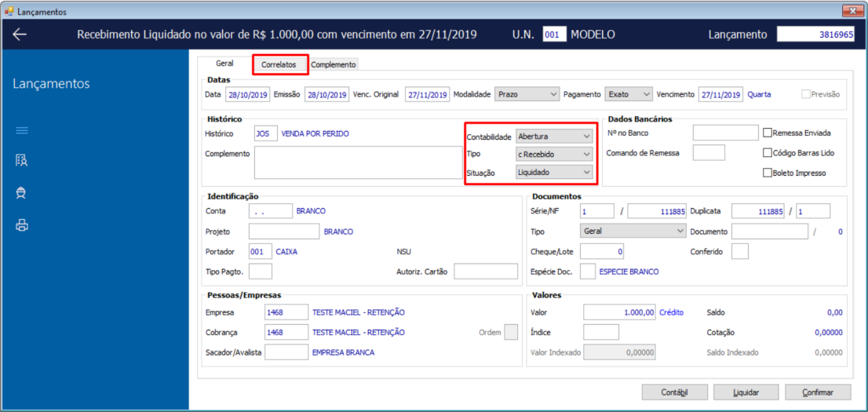Click the Portador field showing 001

click(x=261, y=251)
